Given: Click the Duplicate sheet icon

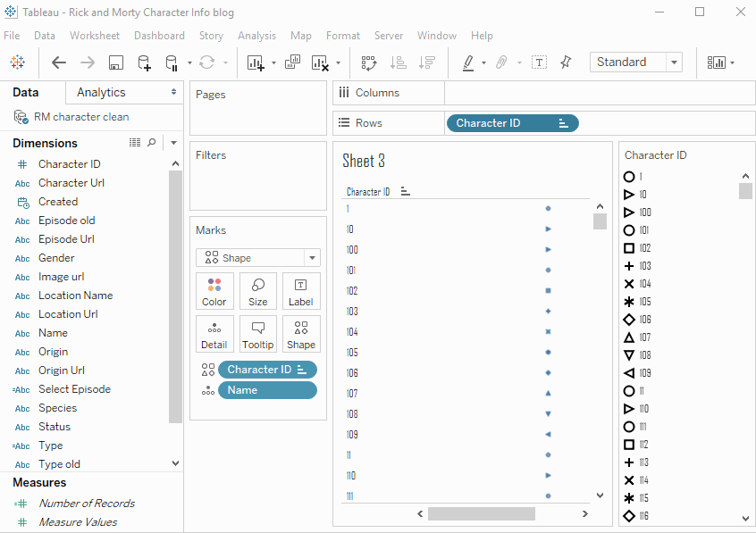Looking at the screenshot, I should point(292,62).
